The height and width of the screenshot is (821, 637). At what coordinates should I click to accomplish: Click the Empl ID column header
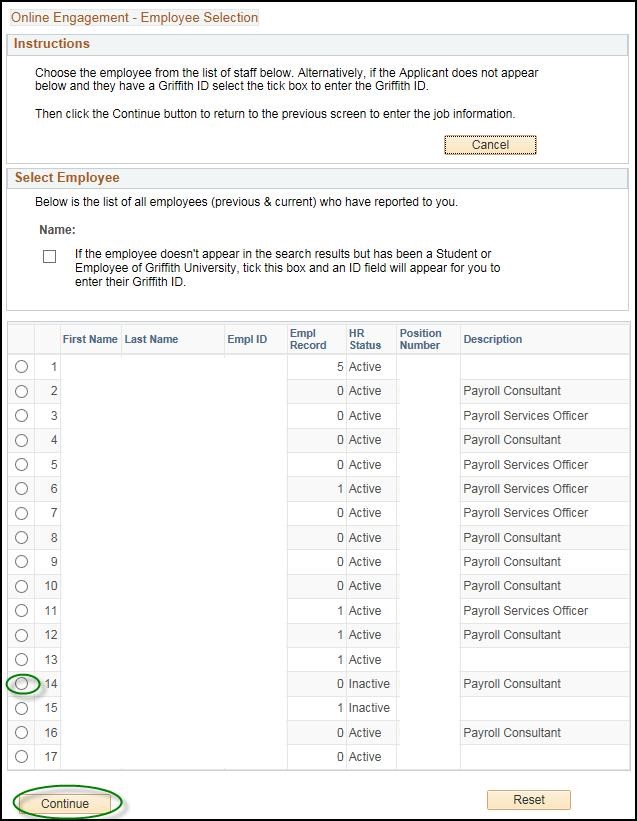(247, 339)
